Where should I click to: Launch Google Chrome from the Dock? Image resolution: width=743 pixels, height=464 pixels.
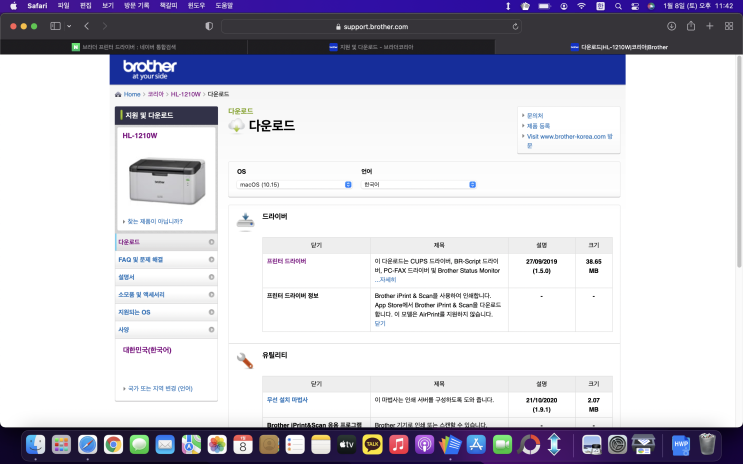click(x=113, y=445)
